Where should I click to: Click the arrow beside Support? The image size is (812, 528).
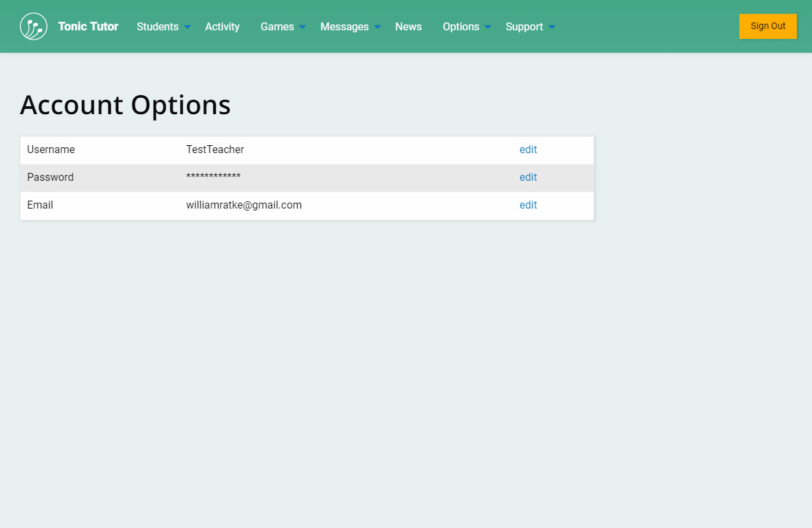(552, 27)
